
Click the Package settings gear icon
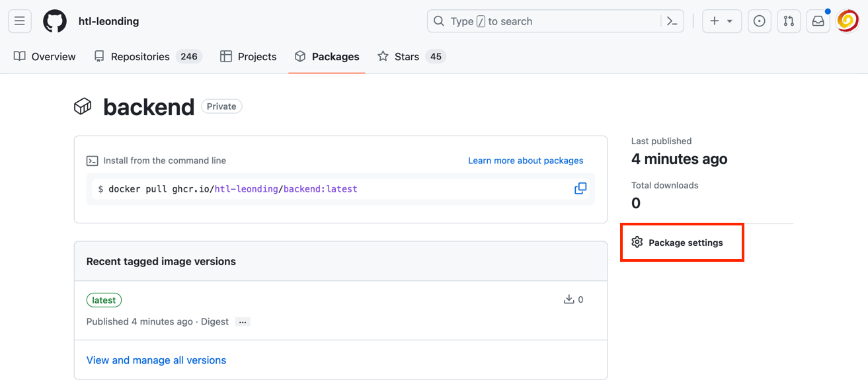[637, 242]
